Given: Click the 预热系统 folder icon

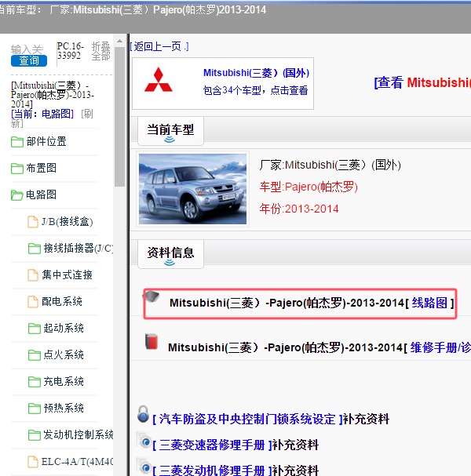Looking at the screenshot, I should [x=35, y=409].
